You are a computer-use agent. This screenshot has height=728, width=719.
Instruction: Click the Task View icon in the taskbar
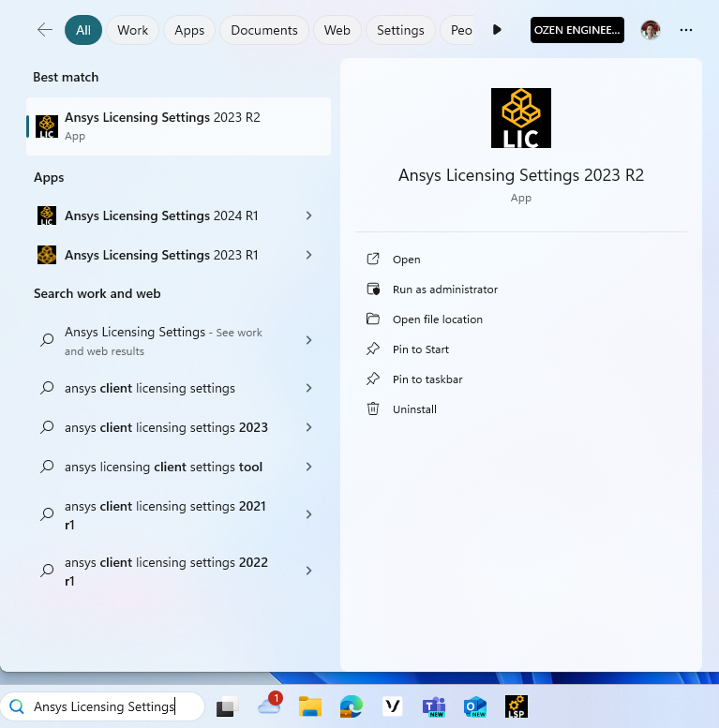pos(228,707)
